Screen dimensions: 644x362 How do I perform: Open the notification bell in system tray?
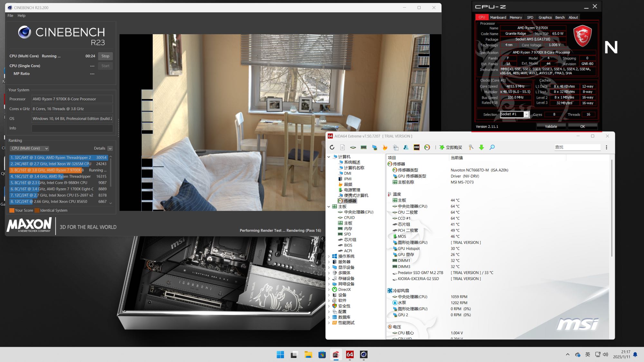tap(635, 354)
